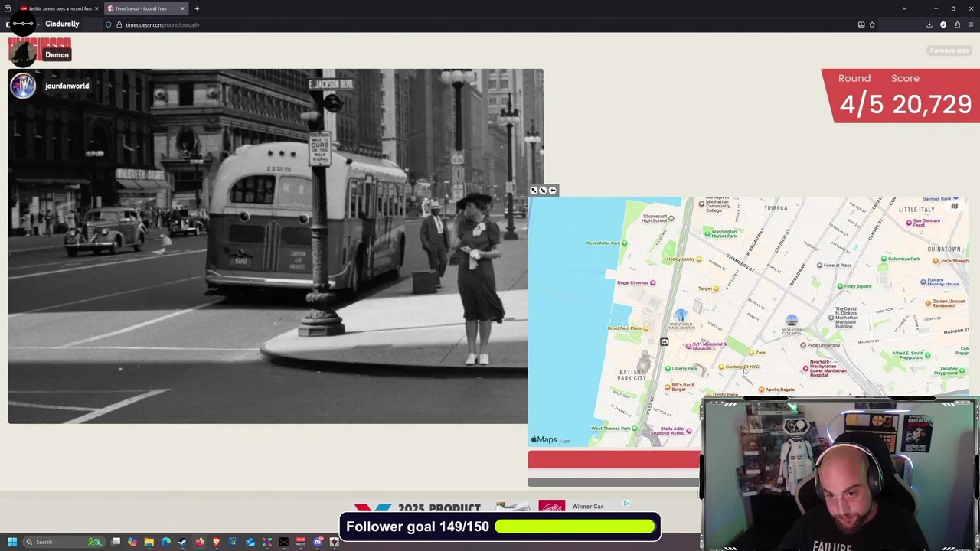Expand the list all tabs chevron

904,8
